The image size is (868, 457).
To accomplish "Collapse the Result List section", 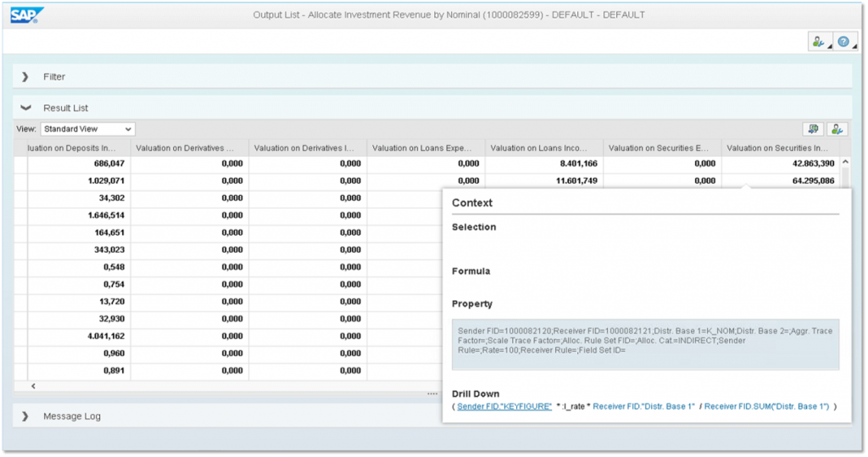I will pos(25,108).
